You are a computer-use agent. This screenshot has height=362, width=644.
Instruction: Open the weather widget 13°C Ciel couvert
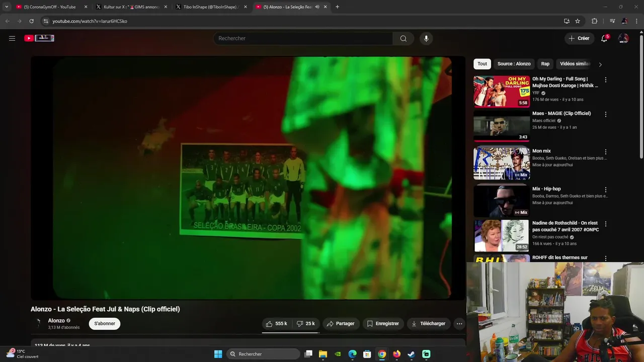coord(23,354)
